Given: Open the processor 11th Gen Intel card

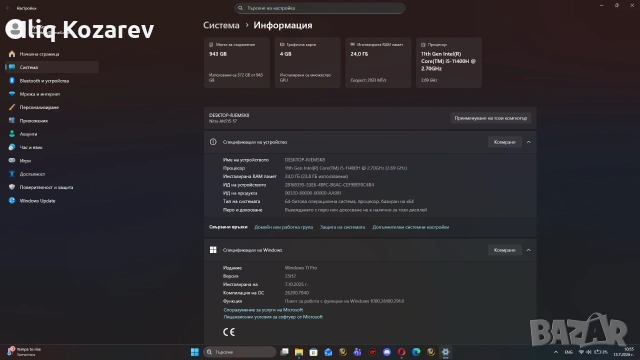Looking at the screenshot, I should click(449, 62).
